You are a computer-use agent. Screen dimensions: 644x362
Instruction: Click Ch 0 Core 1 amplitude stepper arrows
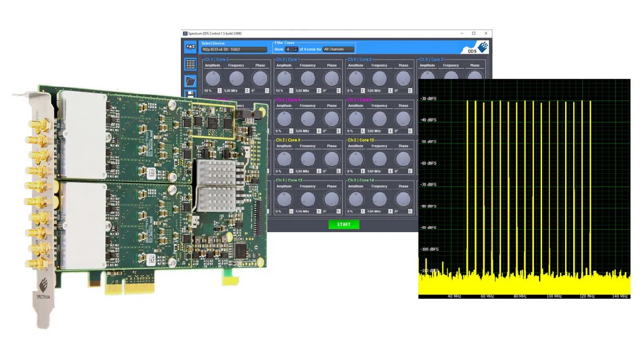point(291,91)
